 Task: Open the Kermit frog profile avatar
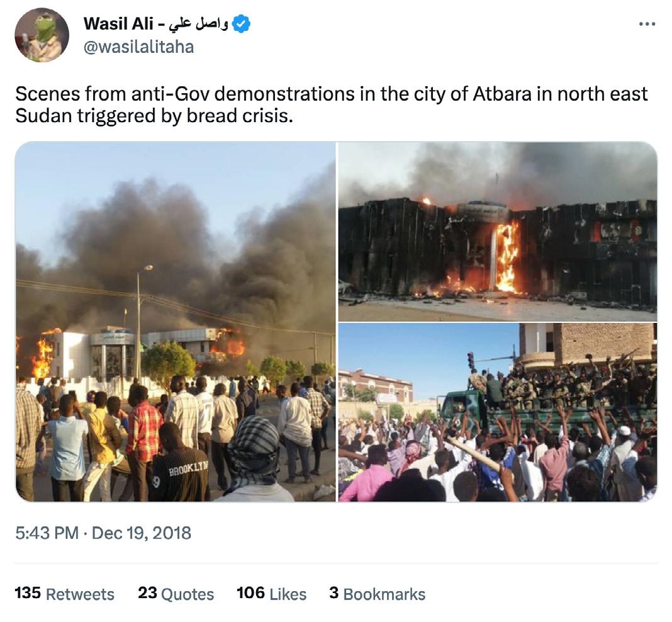[42, 35]
